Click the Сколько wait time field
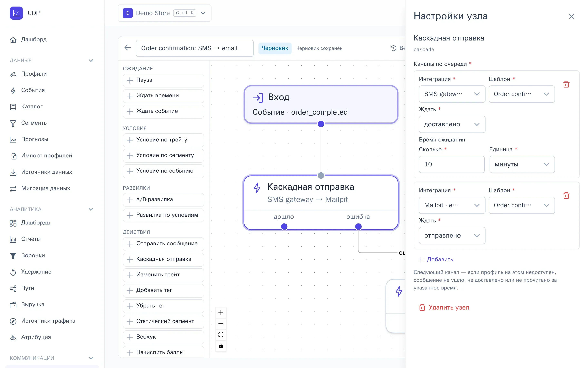This screenshot has height=368, width=588. (452, 164)
